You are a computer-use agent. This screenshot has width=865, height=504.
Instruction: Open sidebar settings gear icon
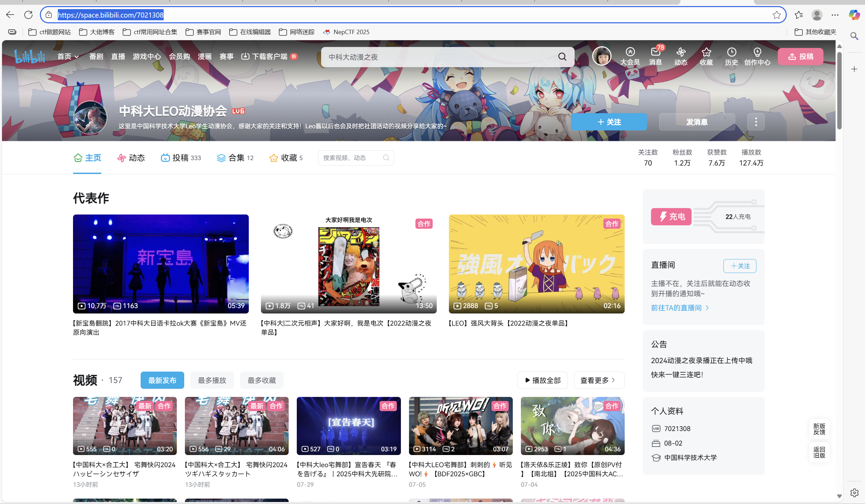tap(854, 493)
